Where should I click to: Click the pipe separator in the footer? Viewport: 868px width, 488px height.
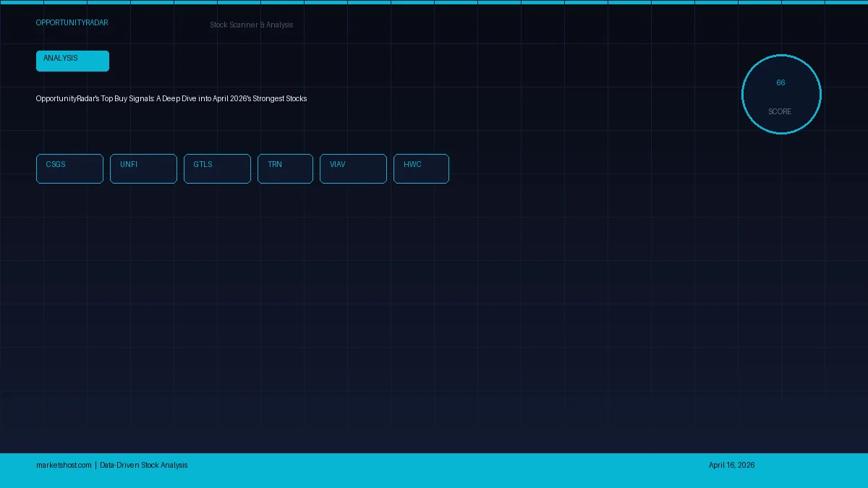coord(95,465)
